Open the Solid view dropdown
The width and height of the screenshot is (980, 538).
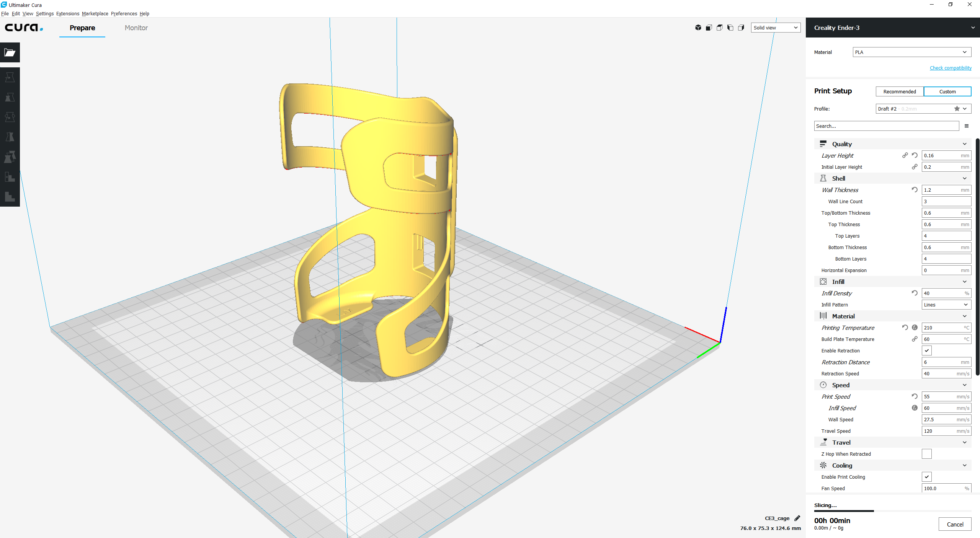(x=776, y=28)
